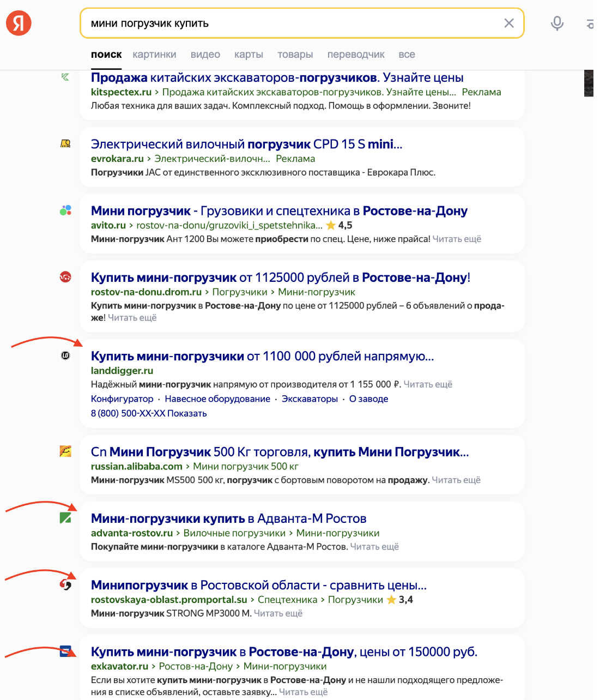The image size is (606, 700).
Task: Click inside the search input field
Action: [294, 23]
